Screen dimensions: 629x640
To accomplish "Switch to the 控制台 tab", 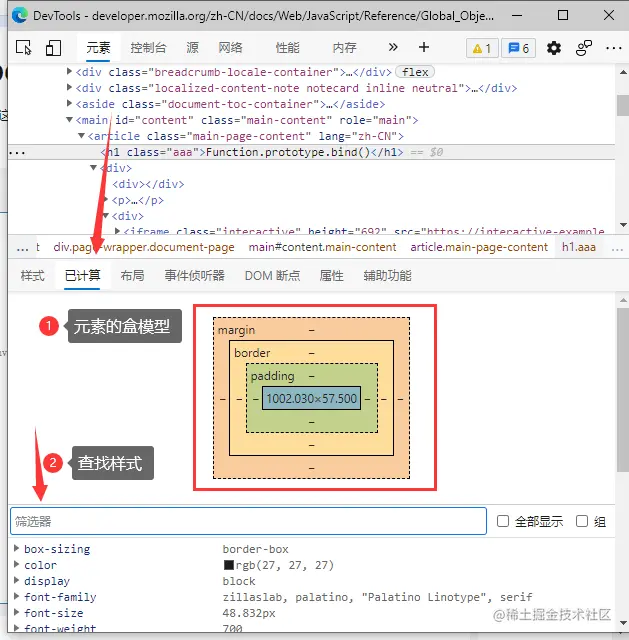I will pos(148,48).
